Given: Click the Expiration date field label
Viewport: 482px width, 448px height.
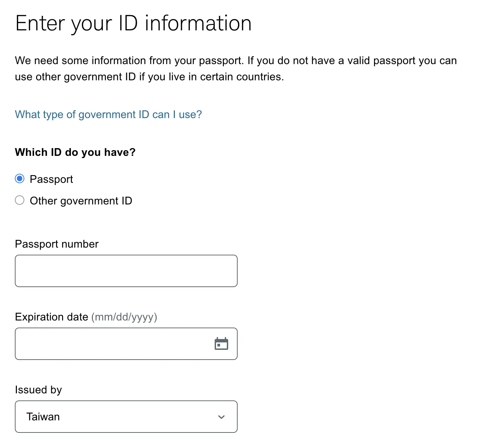Looking at the screenshot, I should click(52, 317).
